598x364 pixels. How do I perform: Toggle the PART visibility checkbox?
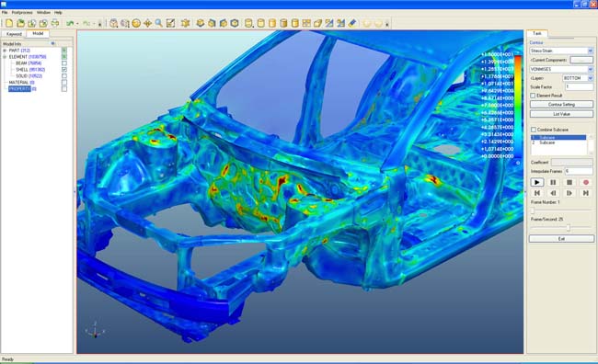point(64,51)
